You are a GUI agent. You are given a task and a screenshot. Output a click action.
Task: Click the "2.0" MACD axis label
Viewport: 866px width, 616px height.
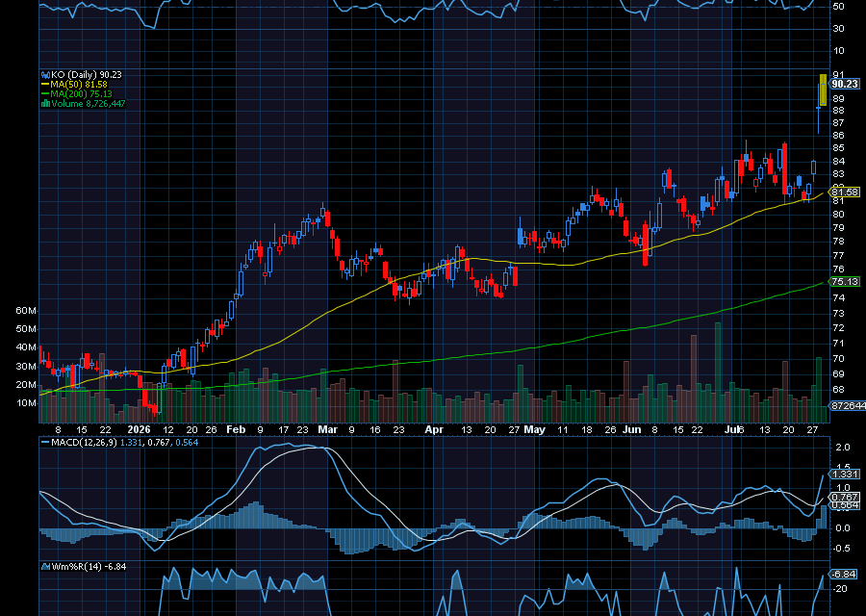pos(843,447)
